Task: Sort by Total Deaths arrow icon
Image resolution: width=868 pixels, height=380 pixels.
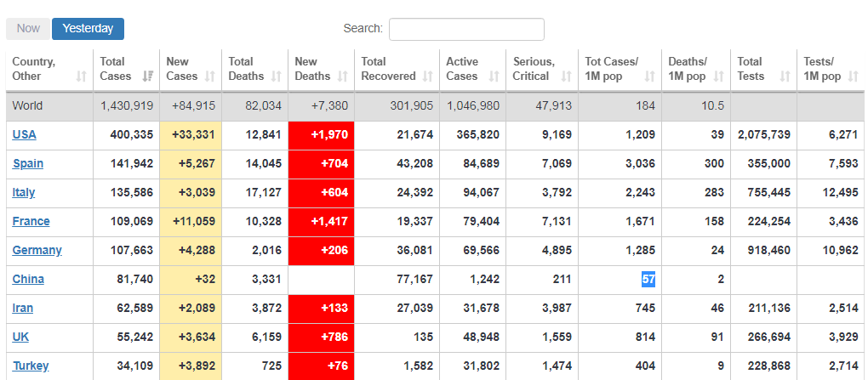Action: point(277,77)
